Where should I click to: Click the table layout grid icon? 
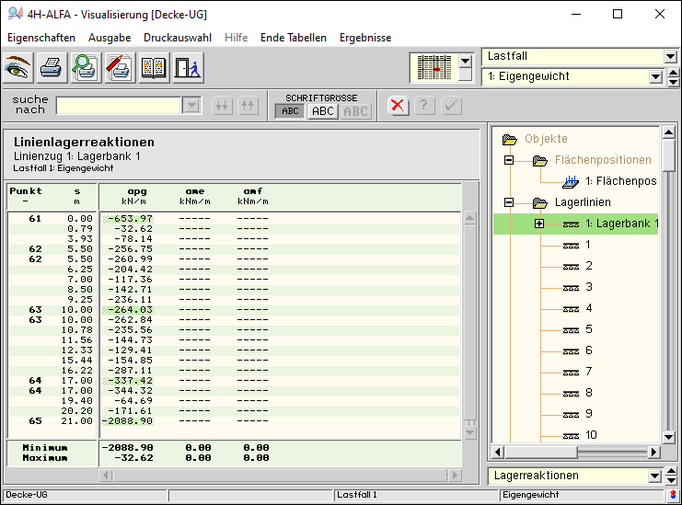(432, 68)
